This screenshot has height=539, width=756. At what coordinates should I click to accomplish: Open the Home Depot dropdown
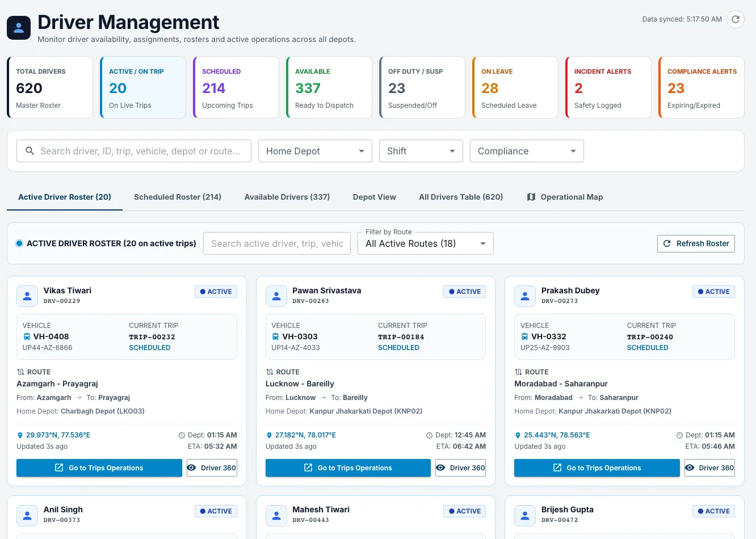point(315,151)
